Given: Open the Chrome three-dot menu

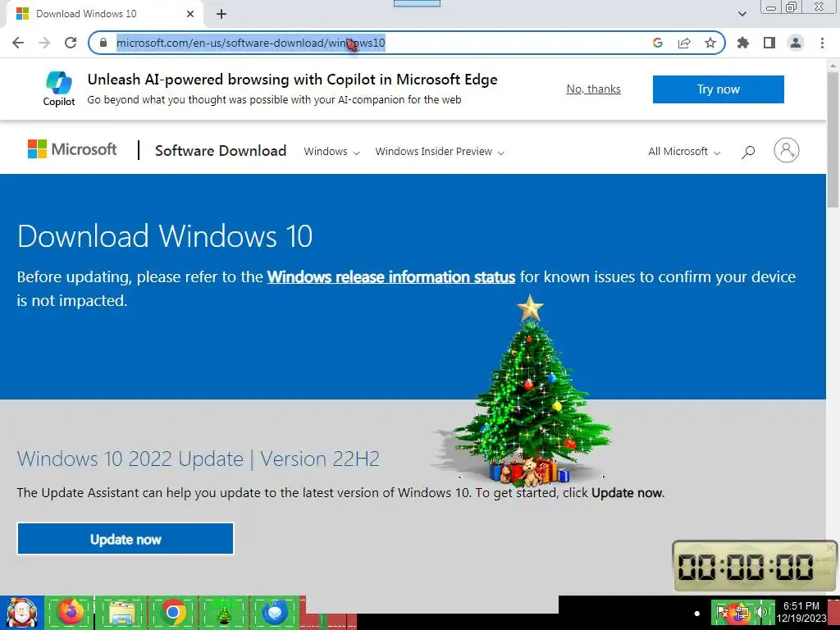Looking at the screenshot, I should pos(822,43).
